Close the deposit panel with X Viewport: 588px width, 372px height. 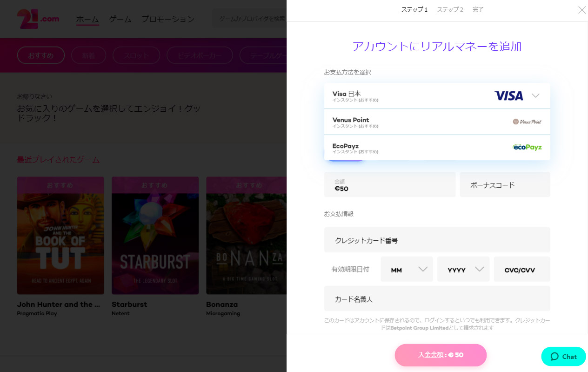[x=581, y=10]
